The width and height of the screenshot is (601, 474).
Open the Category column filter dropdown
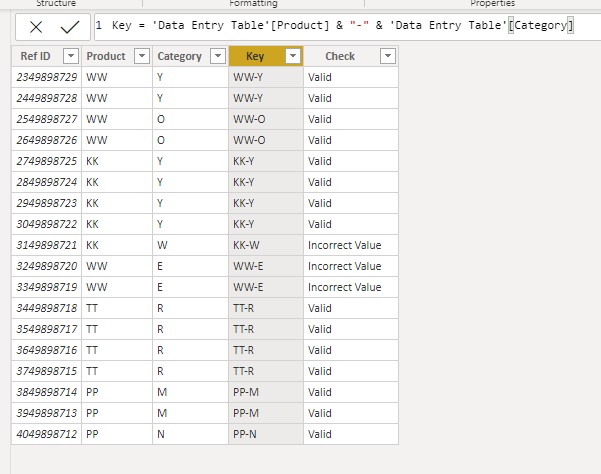pyautogui.click(x=218, y=56)
